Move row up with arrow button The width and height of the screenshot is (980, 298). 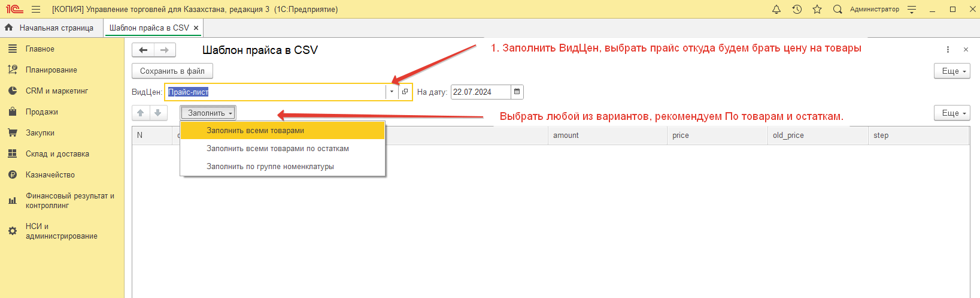click(x=141, y=113)
